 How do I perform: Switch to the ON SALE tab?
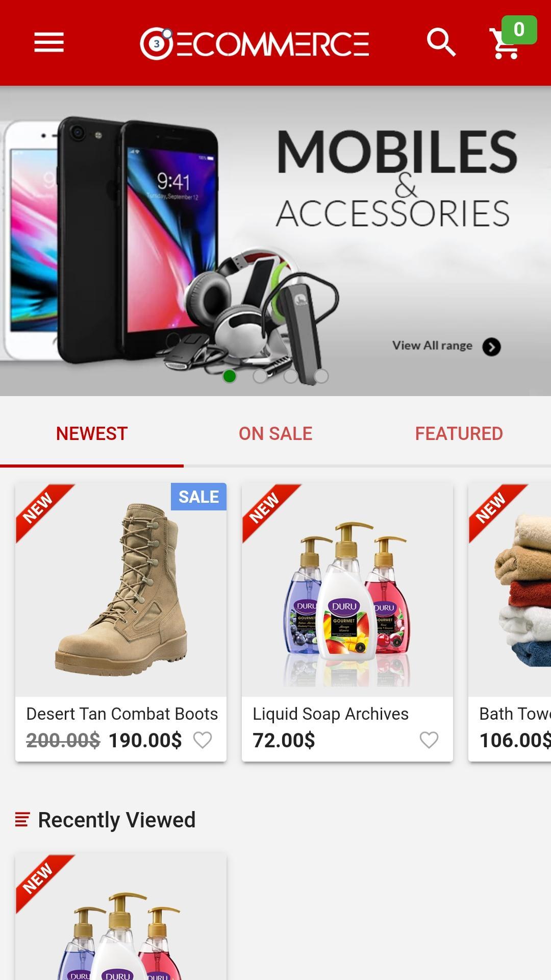275,434
